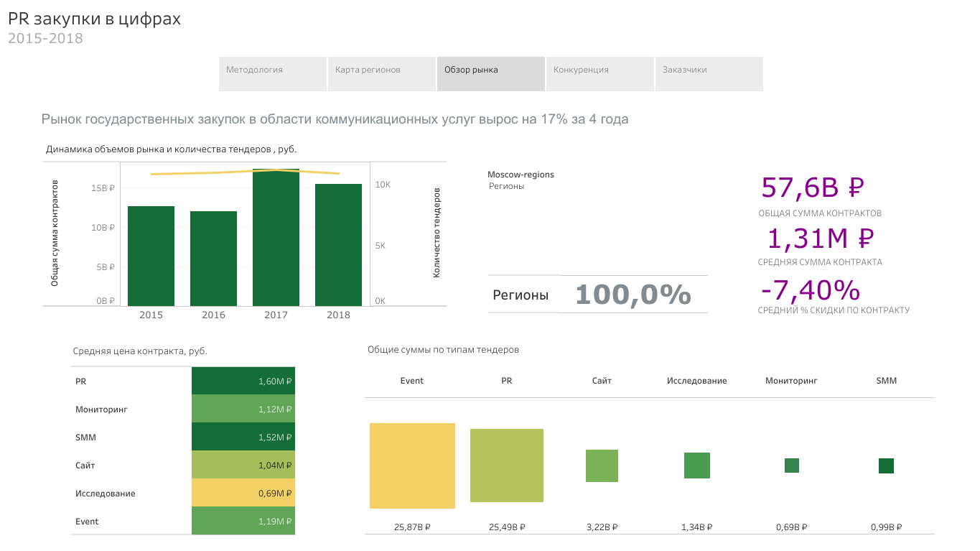This screenshot has width=980, height=551.
Task: Click the yellow Event square
Action: (x=412, y=466)
